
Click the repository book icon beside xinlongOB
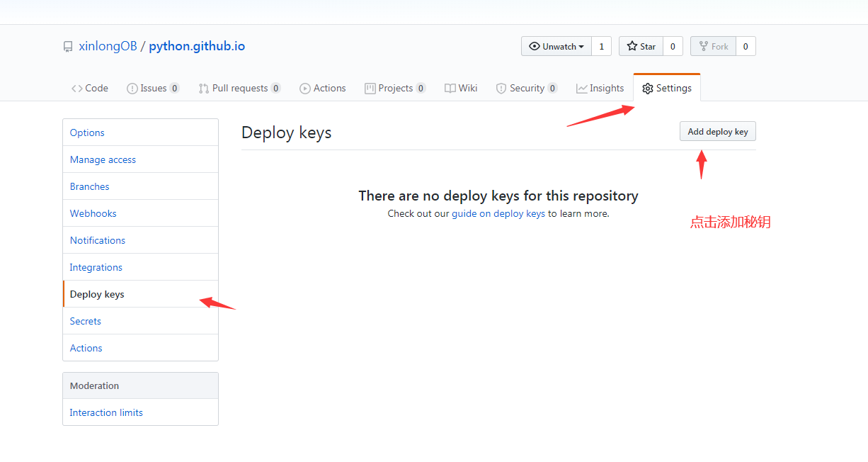(x=68, y=47)
